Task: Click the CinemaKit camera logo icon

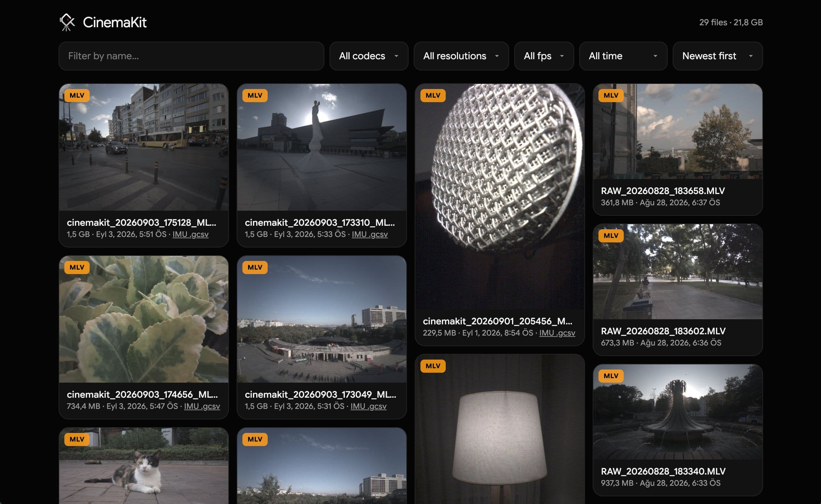Action: pos(67,22)
